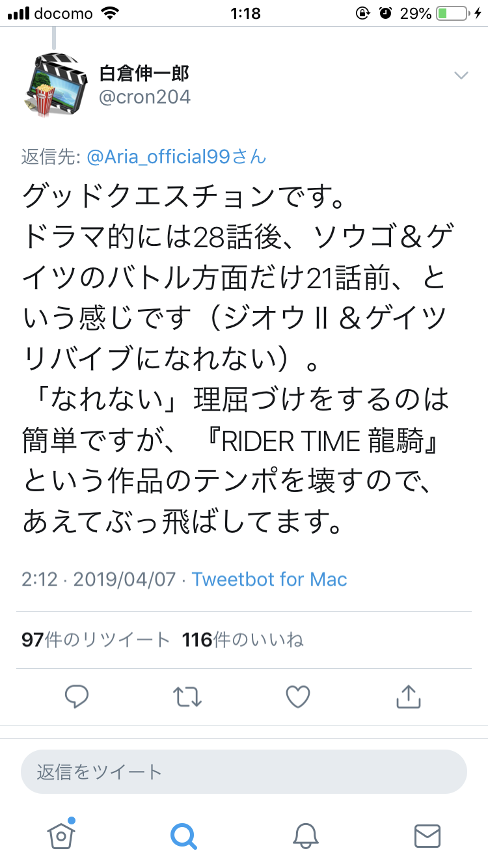
Task: Like the tweet with the heart icon
Action: (298, 697)
